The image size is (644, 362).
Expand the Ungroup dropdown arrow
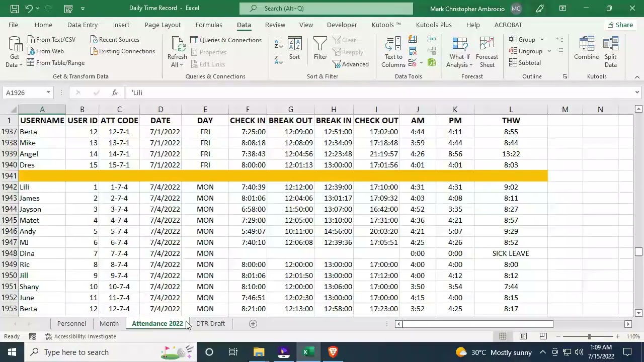549,51
